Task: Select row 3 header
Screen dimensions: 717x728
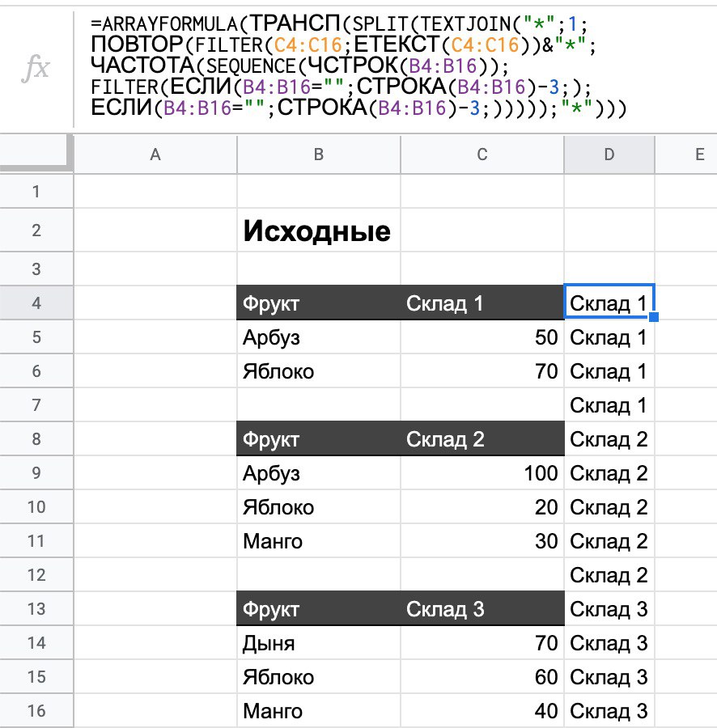Action: tap(36, 269)
